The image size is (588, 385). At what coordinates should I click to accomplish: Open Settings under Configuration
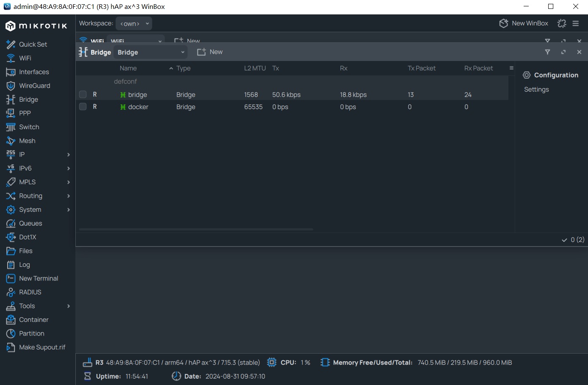(536, 89)
